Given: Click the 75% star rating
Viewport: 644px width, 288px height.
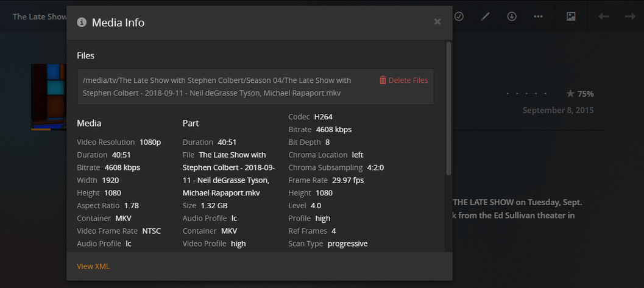Looking at the screenshot, I should [579, 94].
